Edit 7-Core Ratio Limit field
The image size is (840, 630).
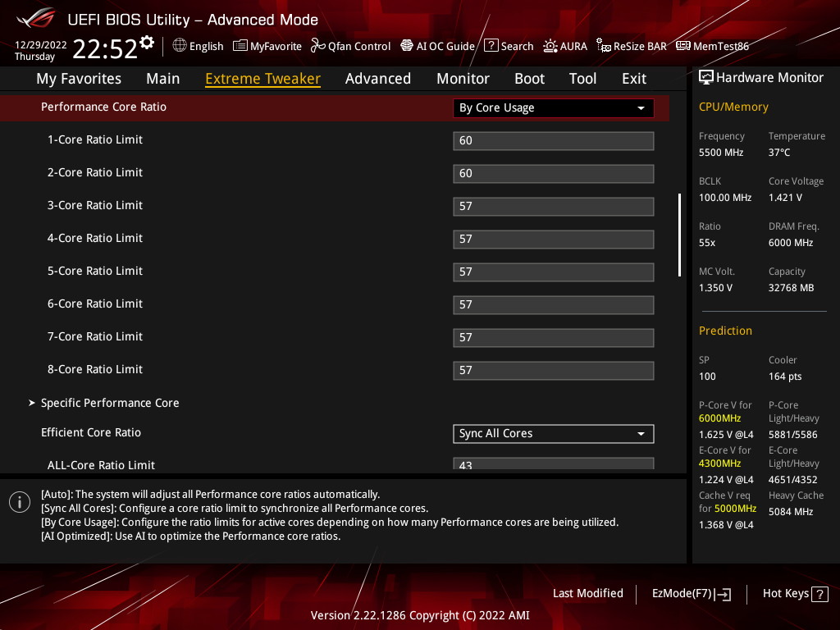[553, 337]
